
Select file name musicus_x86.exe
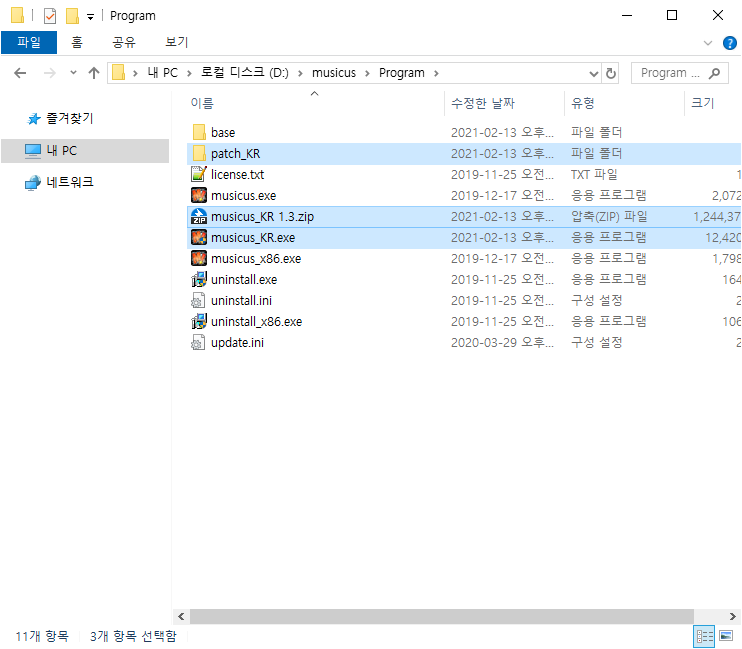click(x=256, y=258)
